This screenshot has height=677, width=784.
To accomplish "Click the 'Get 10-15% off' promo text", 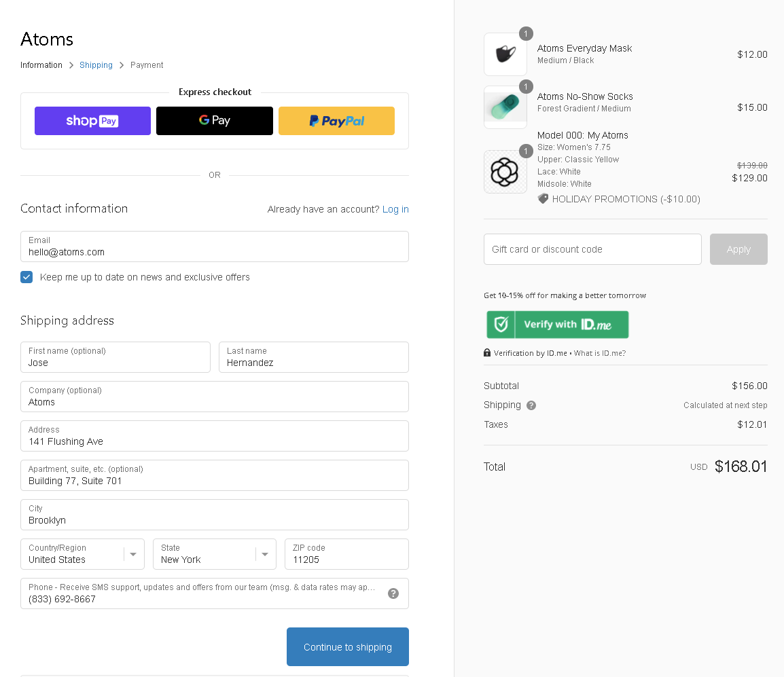I will click(x=565, y=295).
